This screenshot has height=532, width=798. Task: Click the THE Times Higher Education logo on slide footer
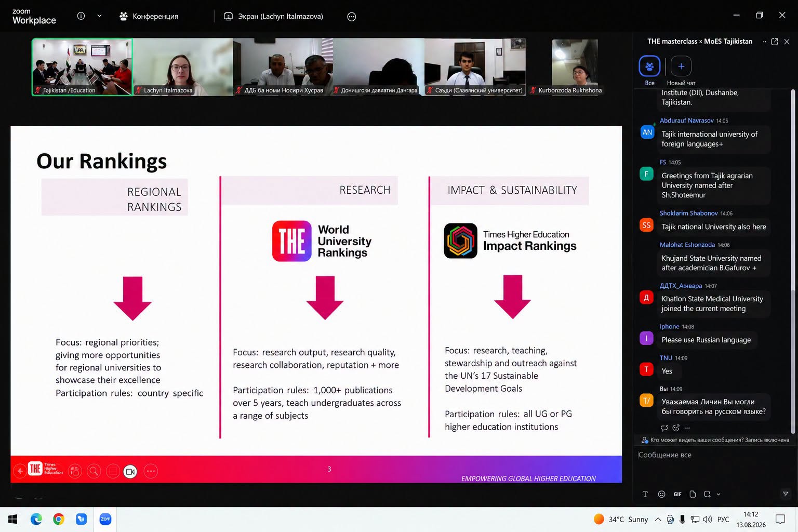click(46, 469)
